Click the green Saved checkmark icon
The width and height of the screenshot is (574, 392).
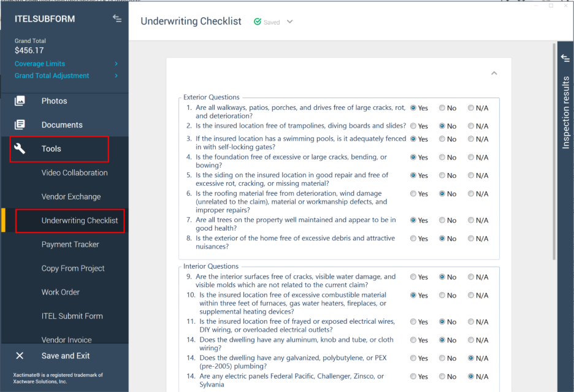pyautogui.click(x=258, y=22)
